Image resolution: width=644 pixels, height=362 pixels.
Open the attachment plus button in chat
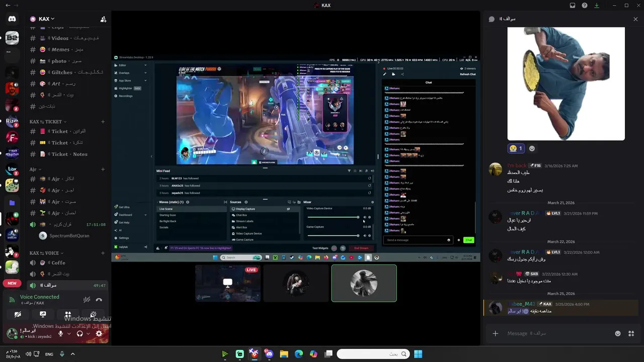pyautogui.click(x=495, y=333)
